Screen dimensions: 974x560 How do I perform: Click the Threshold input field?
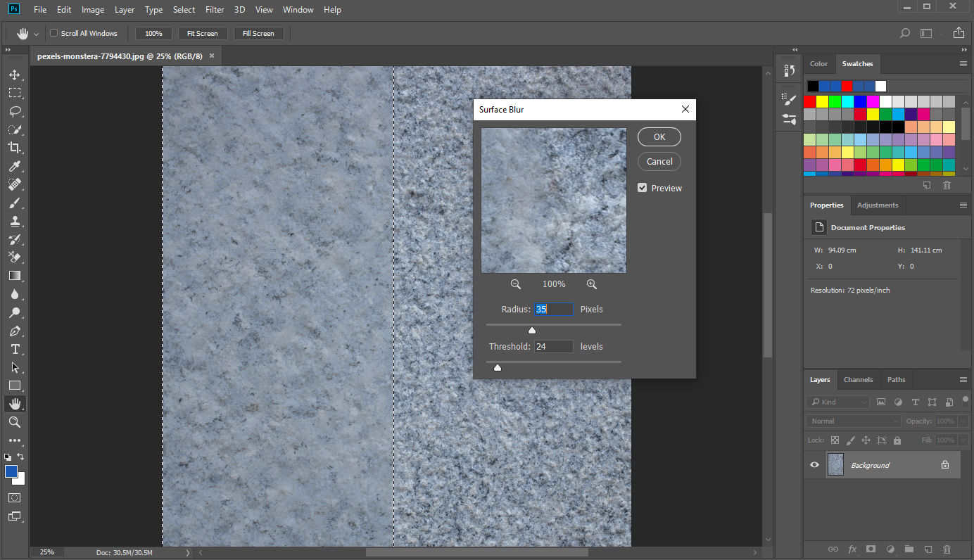click(553, 346)
